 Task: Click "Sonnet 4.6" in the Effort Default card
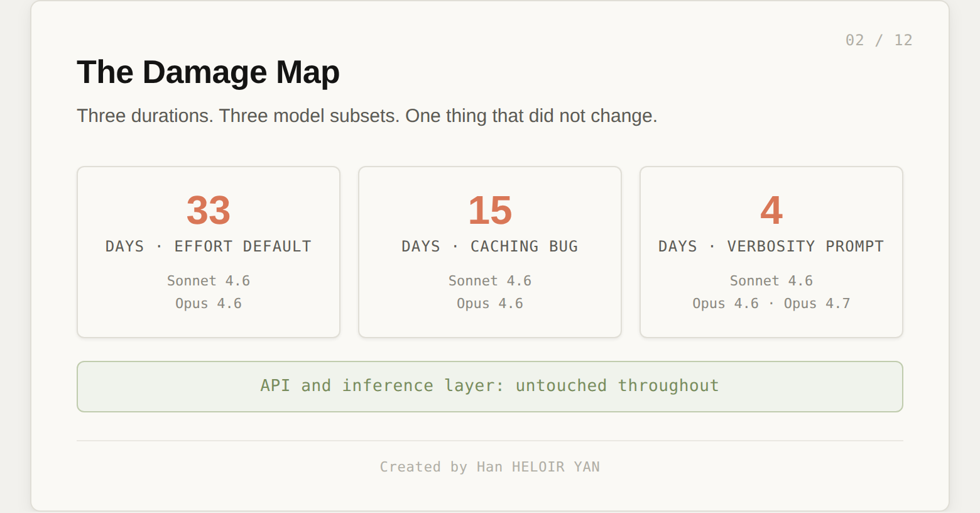pos(209,281)
